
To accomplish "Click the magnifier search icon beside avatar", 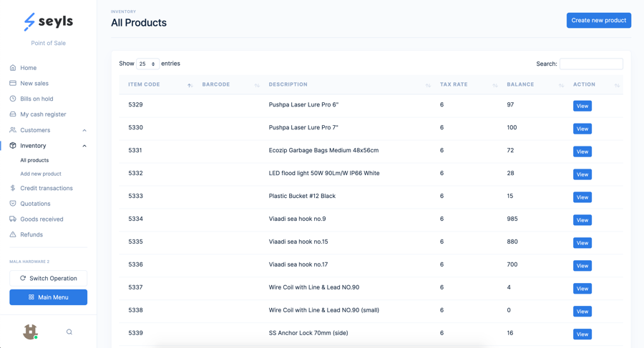I will point(69,332).
